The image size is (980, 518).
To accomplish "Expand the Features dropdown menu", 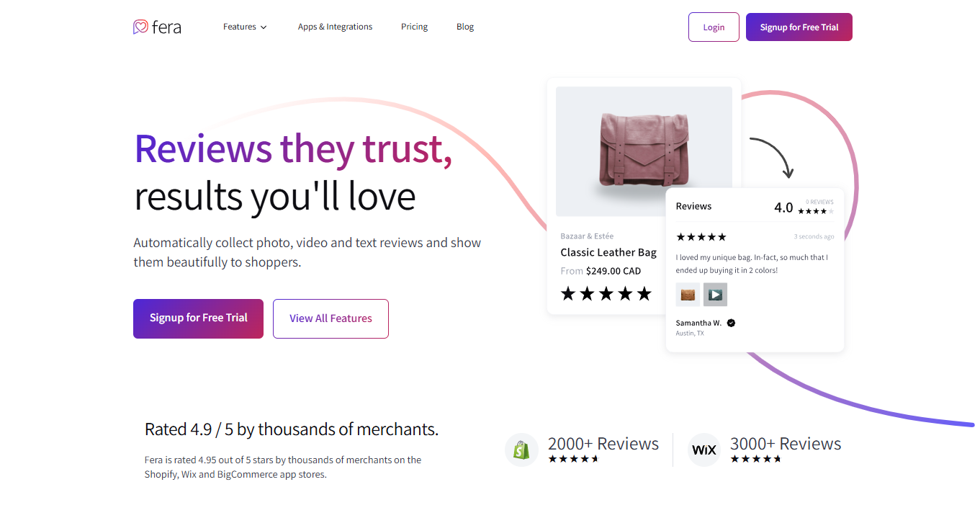I will [240, 27].
